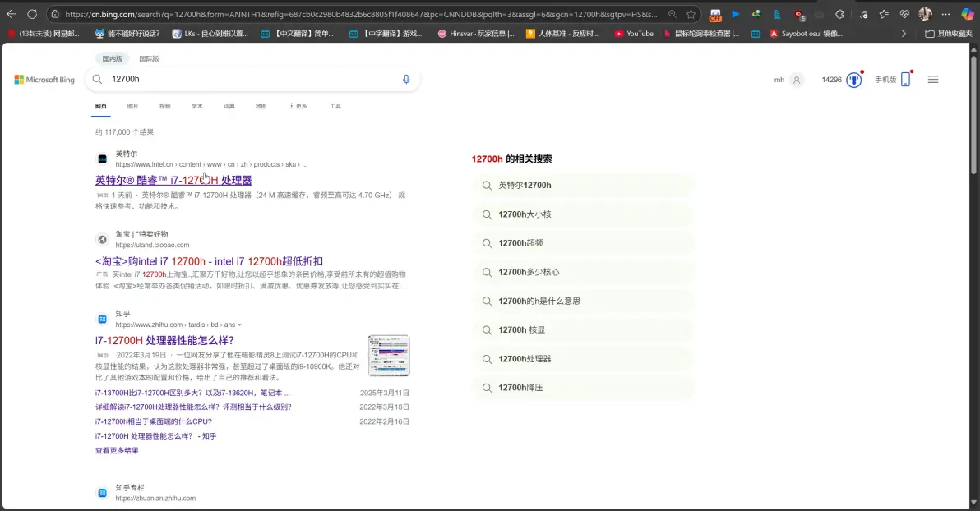Screen dimensions: 980x511
Task: Select the 网页 results tab
Action: [100, 106]
